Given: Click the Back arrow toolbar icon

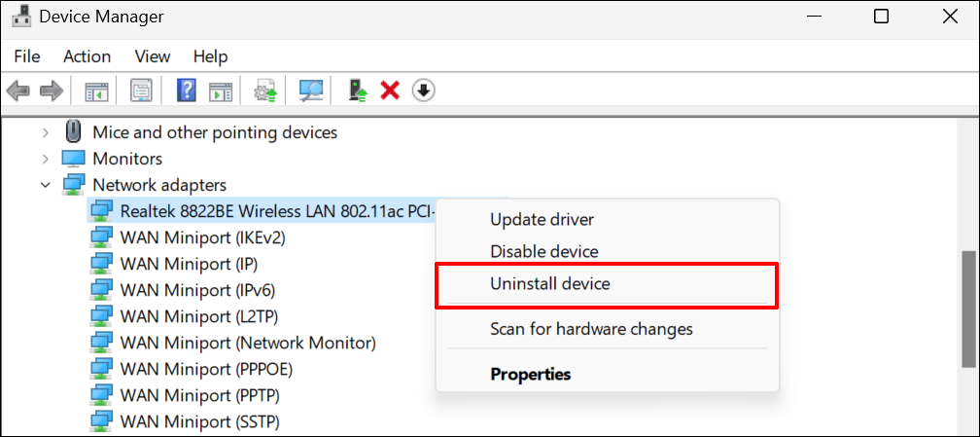Looking at the screenshot, I should click(x=18, y=91).
